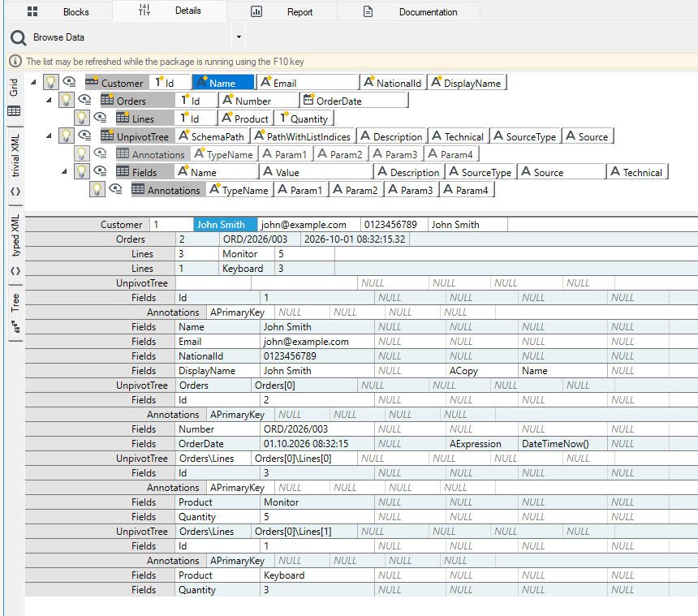
Task: Click the magnifier icon next to Browse Data
Action: [x=18, y=38]
